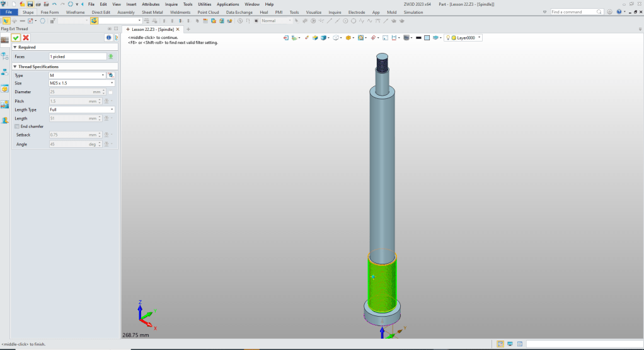Image resolution: width=644 pixels, height=350 pixels.
Task: Open the Sheet Metal ribbon tab
Action: click(151, 12)
